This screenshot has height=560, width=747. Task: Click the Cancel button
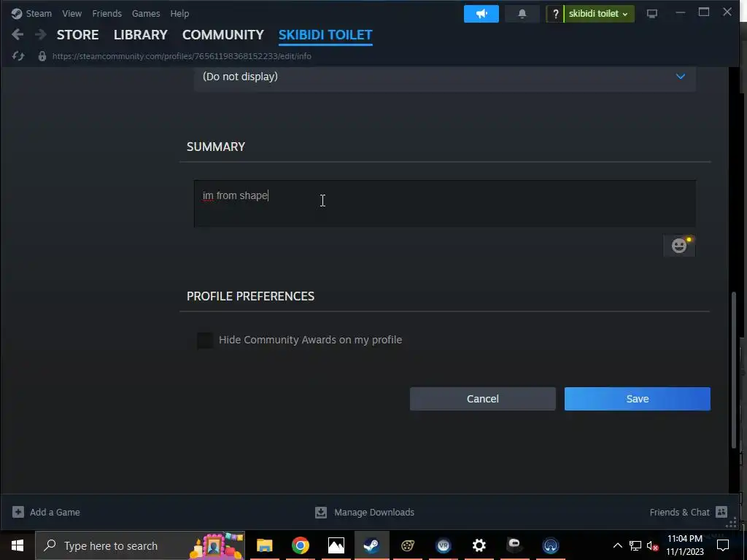click(x=483, y=399)
